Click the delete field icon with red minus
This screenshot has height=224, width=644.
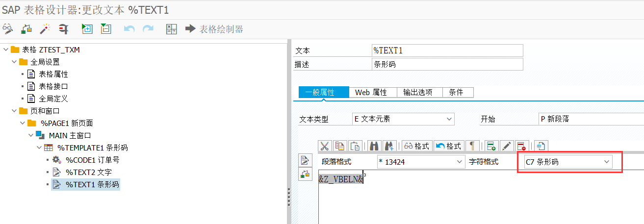tap(521, 146)
